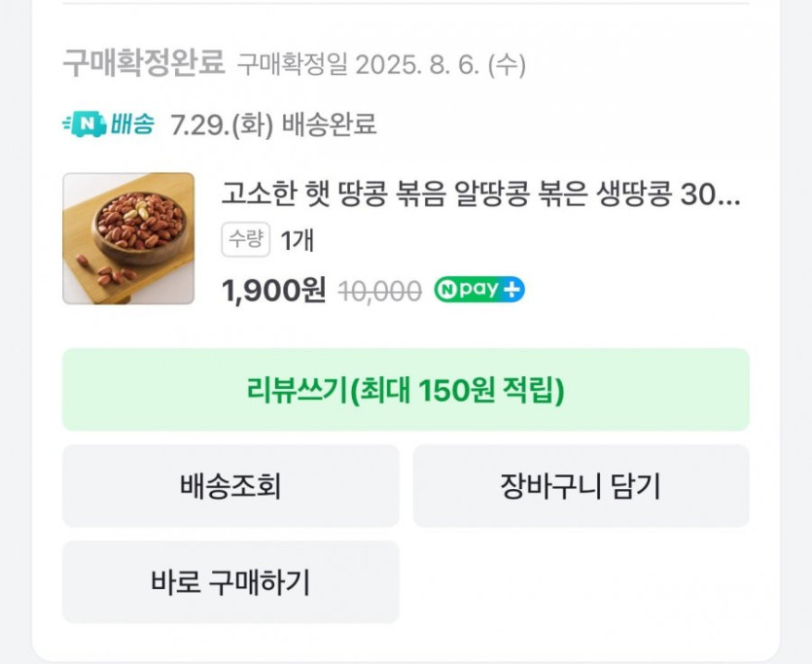Open the peanut product thumbnail
The width and height of the screenshot is (812, 664).
point(128,238)
